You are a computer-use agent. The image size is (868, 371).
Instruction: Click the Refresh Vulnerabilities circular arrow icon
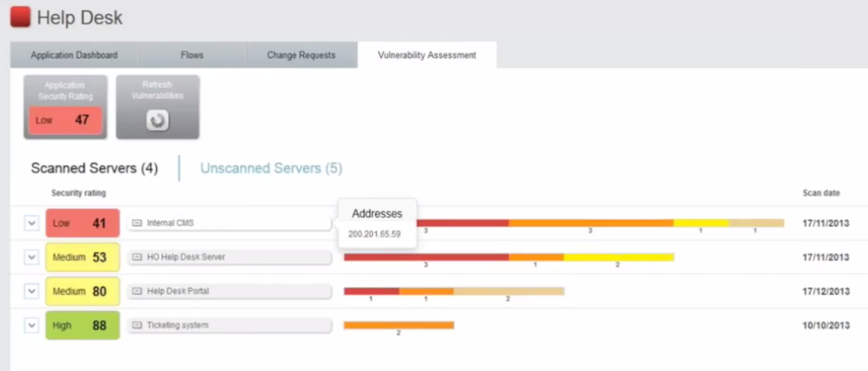(158, 121)
